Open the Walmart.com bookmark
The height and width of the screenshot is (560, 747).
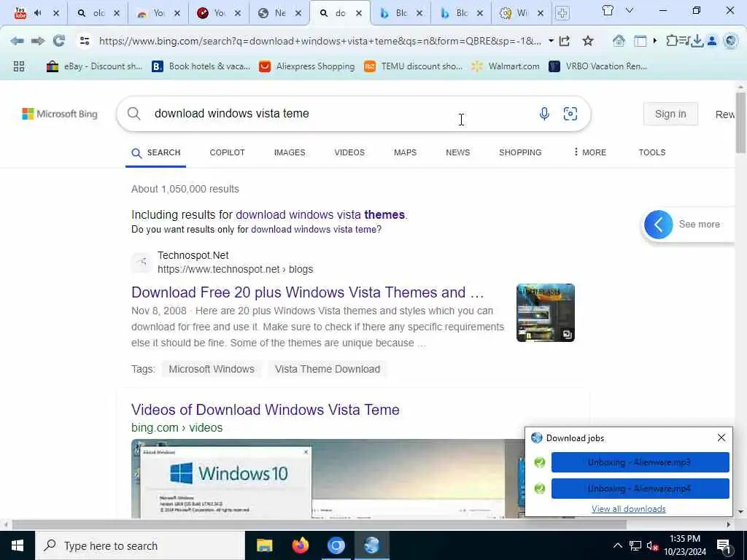pyautogui.click(x=506, y=66)
